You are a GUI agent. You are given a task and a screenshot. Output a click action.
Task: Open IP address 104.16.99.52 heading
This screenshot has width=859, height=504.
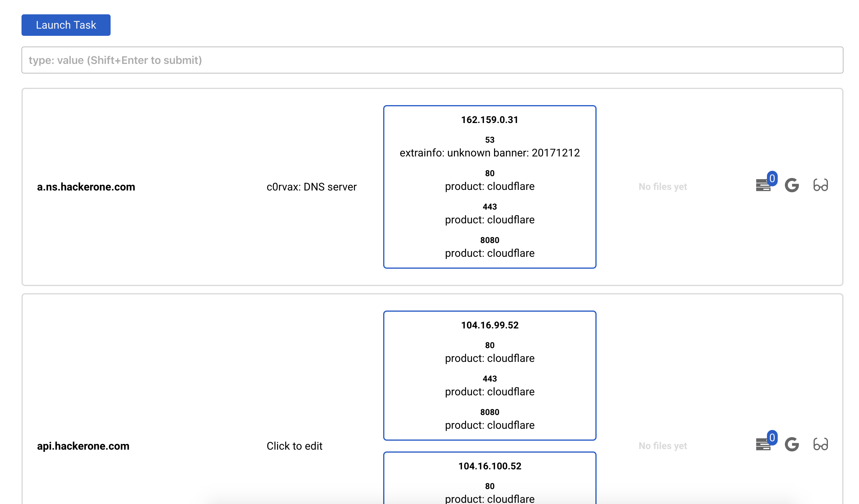pos(490,325)
